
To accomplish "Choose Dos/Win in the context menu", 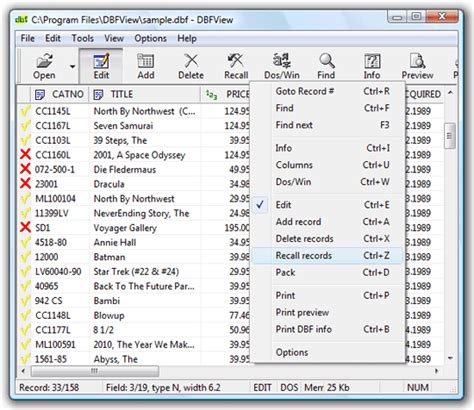I will (328, 182).
